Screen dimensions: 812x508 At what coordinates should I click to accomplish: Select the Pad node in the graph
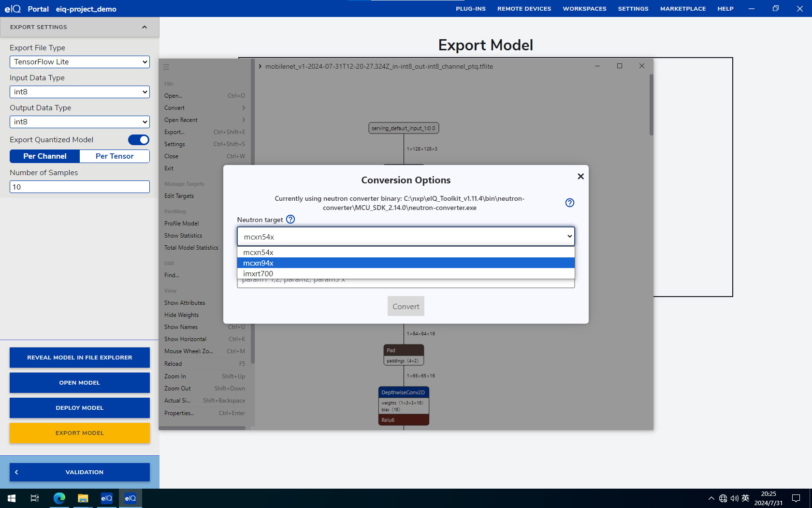(404, 355)
